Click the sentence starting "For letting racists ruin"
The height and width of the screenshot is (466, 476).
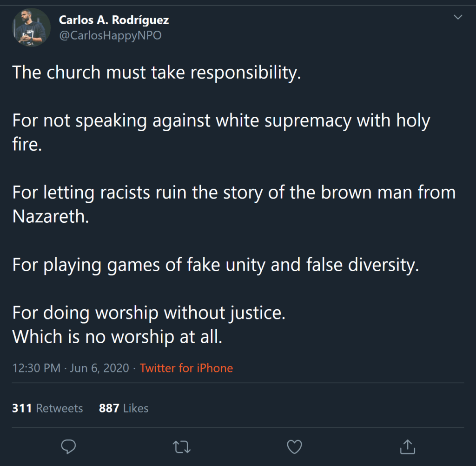click(234, 193)
